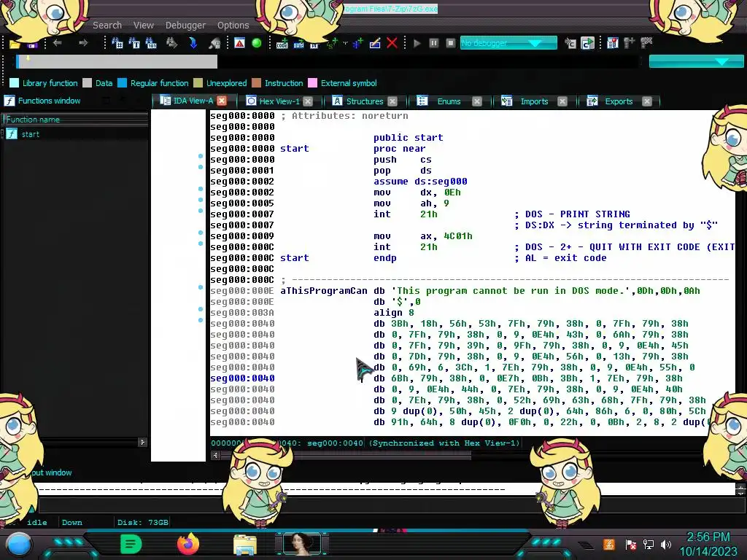Close the Enums tab
This screenshot has width=747, height=560.
[477, 101]
